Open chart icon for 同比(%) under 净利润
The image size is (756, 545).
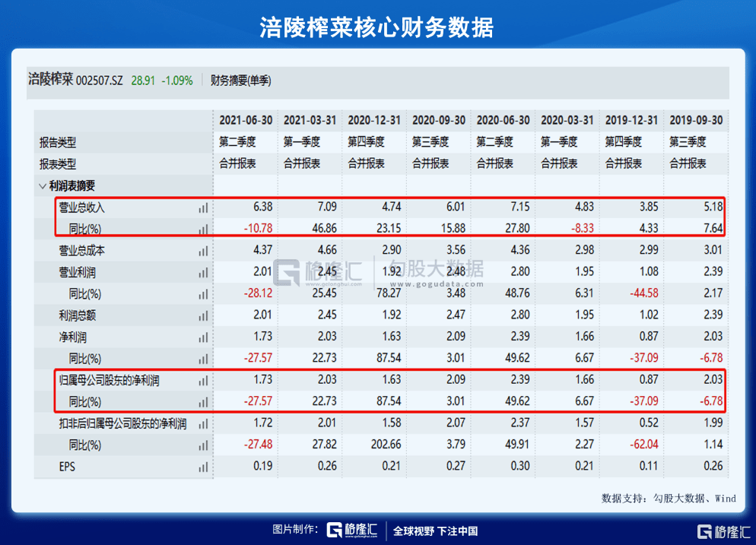(x=203, y=359)
